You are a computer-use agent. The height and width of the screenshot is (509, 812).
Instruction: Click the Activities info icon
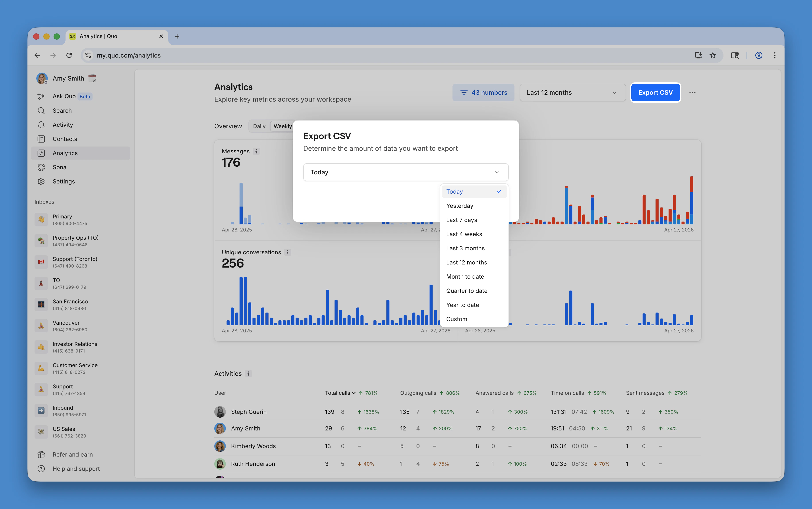(x=248, y=374)
